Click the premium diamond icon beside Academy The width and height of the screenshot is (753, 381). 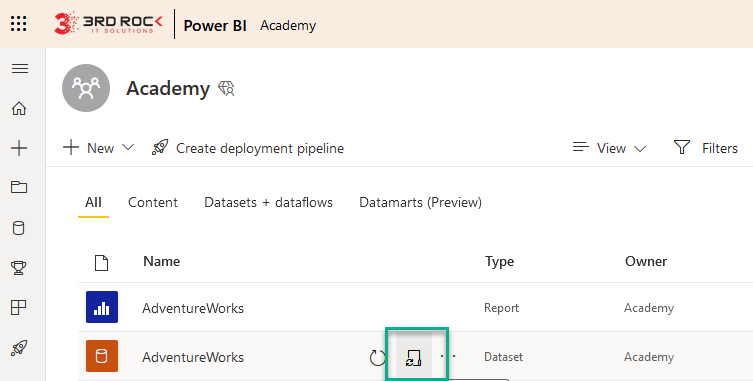pyautogui.click(x=226, y=88)
